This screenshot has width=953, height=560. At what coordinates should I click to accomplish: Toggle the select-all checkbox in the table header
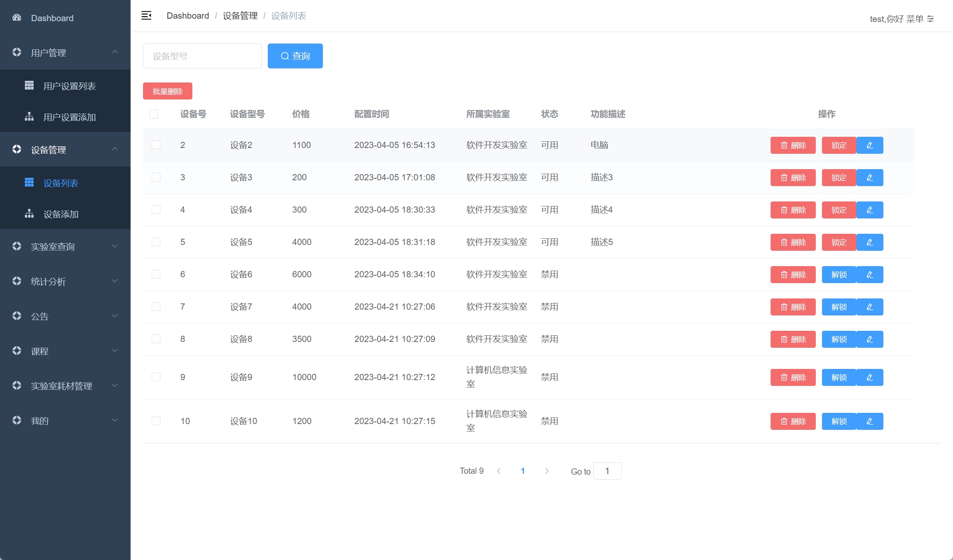click(x=154, y=114)
